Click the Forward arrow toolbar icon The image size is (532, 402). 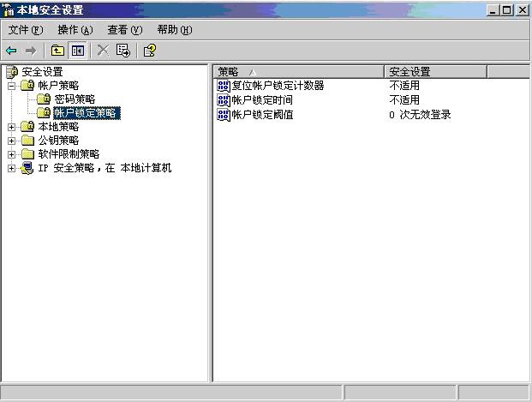coord(31,51)
